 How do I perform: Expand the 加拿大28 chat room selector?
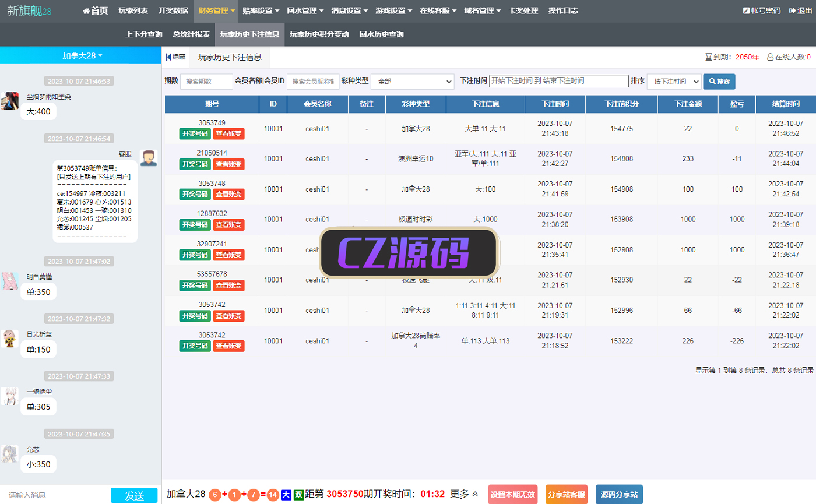pos(82,55)
